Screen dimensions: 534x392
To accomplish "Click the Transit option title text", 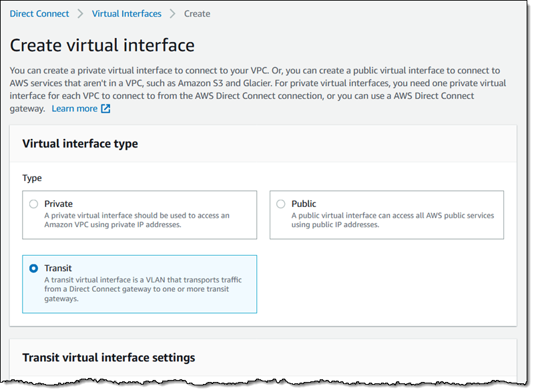I will pyautogui.click(x=58, y=268).
